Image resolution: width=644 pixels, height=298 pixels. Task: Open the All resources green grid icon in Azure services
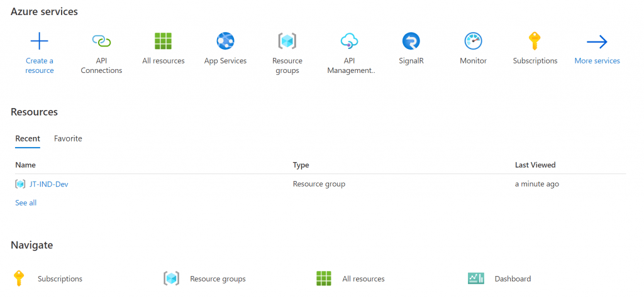click(x=163, y=41)
